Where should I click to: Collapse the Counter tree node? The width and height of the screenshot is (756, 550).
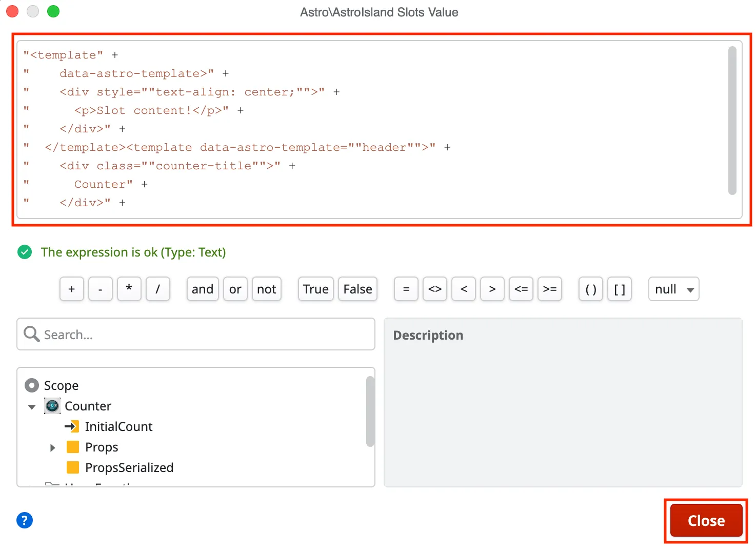[x=32, y=406]
